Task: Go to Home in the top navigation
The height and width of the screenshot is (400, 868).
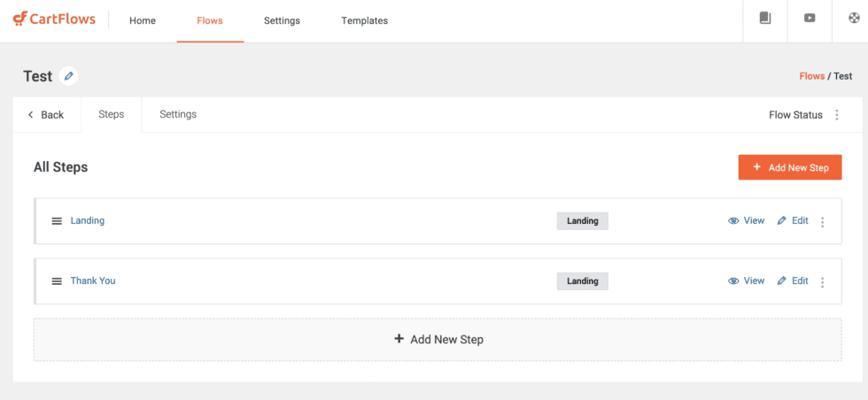Action: pos(143,21)
